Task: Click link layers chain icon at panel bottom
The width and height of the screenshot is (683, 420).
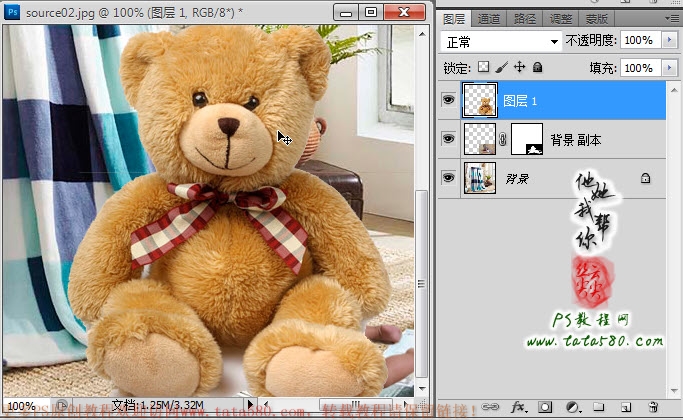Action: point(490,407)
